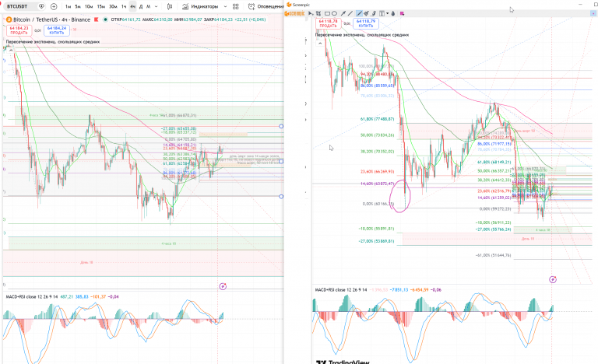Select the pencil tool in Screenpic
Viewport: 598px width, 364px height.
pos(374,13)
